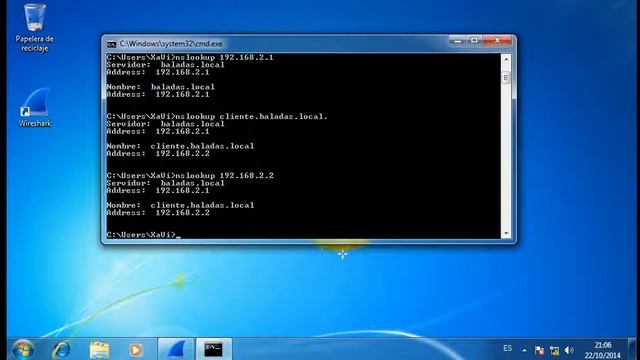Click the console scrollbar down arrow

click(506, 234)
